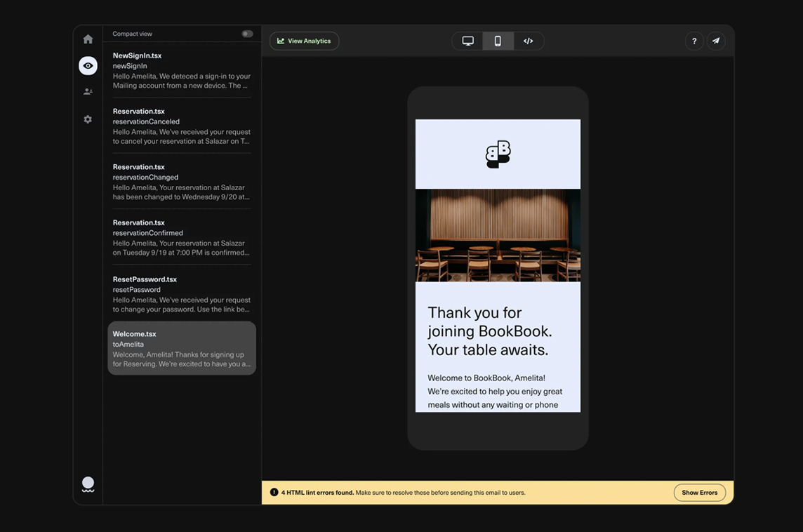
Task: Select Reservation.tsx reservationChanged template
Action: coord(182,182)
